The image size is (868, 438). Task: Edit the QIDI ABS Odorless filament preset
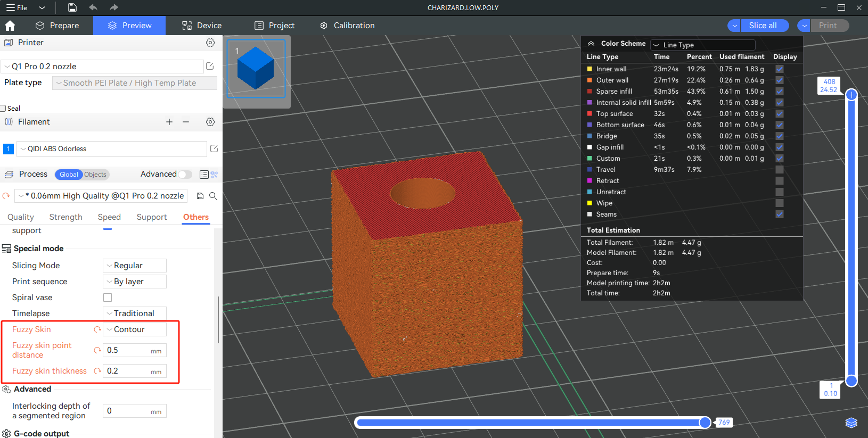(x=214, y=149)
